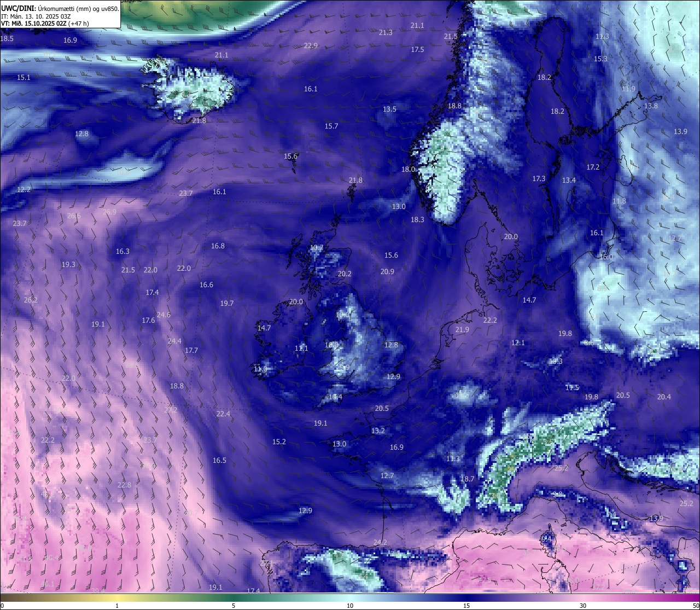Select the map value "18.7"
Viewport: 700px width, 610px height.
[x=468, y=479]
